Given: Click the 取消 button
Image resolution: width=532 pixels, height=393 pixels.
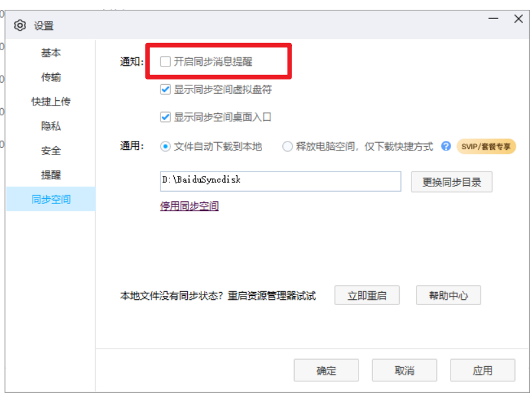Looking at the screenshot, I should pos(404,370).
